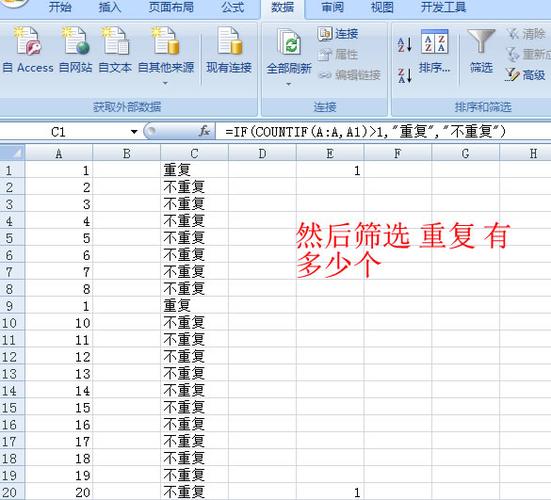This screenshot has height=500, width=551.
Task: Select cell C2 containing 不重复
Action: [x=194, y=187]
